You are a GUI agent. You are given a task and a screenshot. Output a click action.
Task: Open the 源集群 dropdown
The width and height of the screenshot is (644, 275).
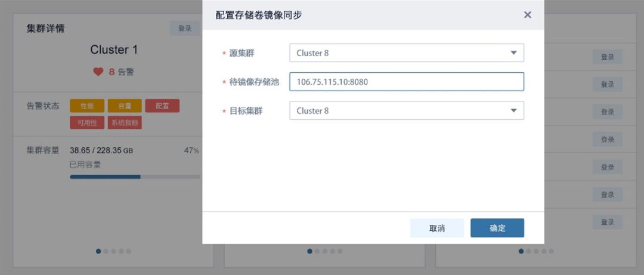tap(407, 53)
